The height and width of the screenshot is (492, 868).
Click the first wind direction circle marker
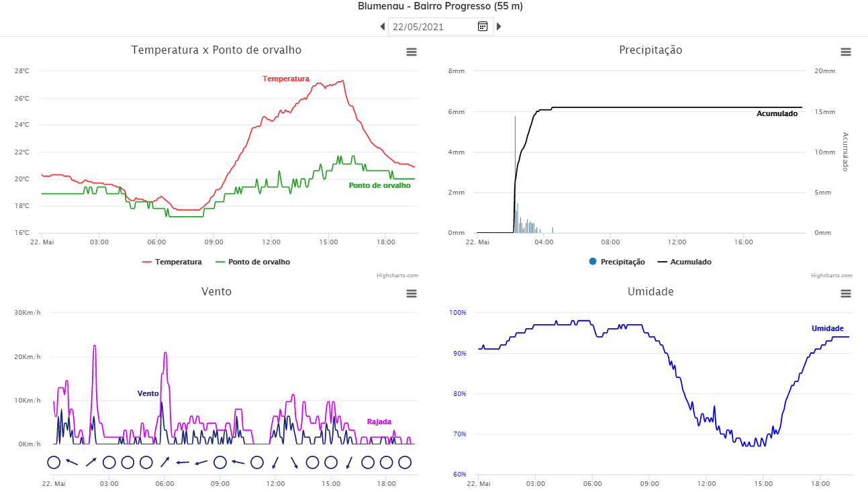[54, 462]
